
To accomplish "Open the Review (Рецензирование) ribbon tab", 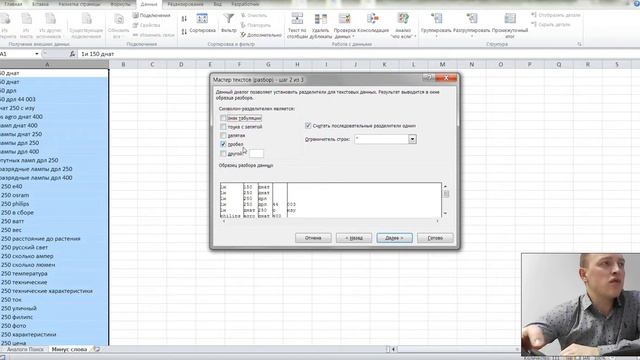I will point(185,4).
